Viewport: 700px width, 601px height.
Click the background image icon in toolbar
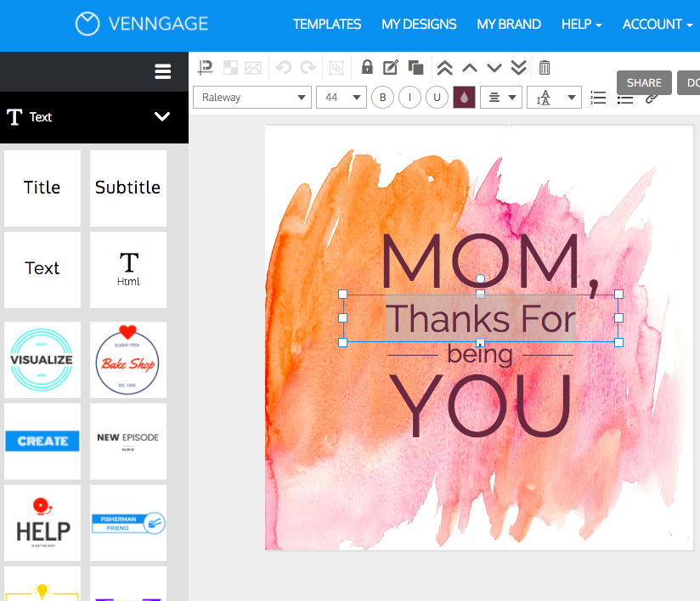pyautogui.click(x=253, y=68)
